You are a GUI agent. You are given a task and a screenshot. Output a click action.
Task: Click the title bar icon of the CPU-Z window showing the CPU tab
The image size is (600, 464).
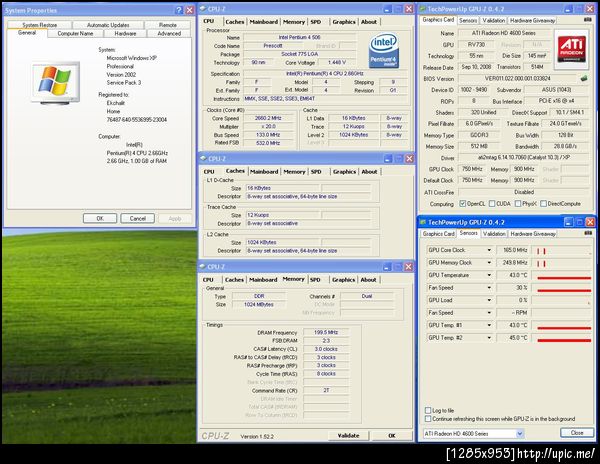pyautogui.click(x=203, y=8)
